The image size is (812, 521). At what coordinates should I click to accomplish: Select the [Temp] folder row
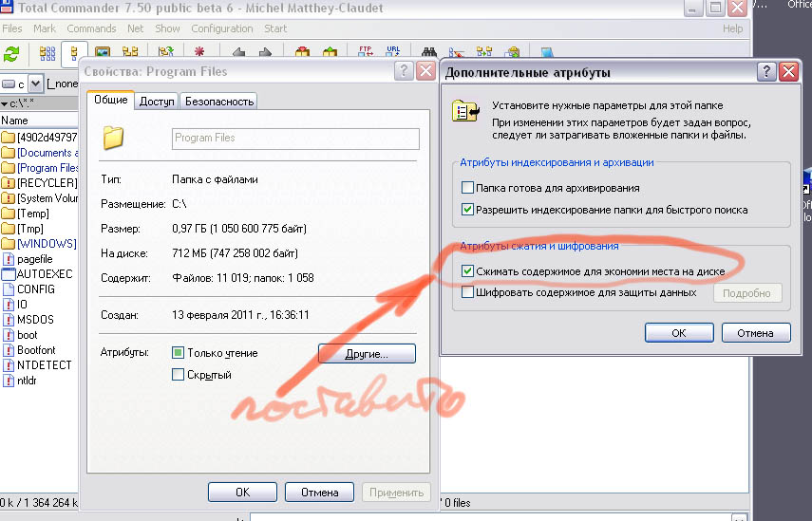[x=26, y=214]
